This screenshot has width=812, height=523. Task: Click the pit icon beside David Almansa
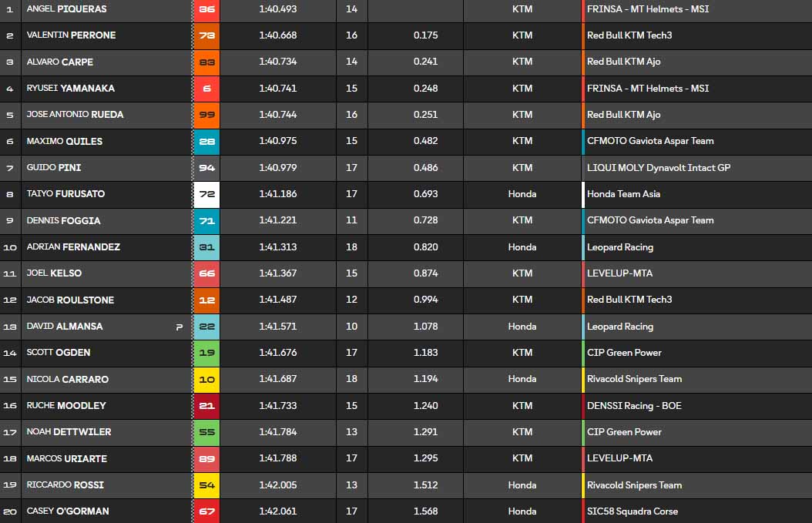pyautogui.click(x=180, y=327)
